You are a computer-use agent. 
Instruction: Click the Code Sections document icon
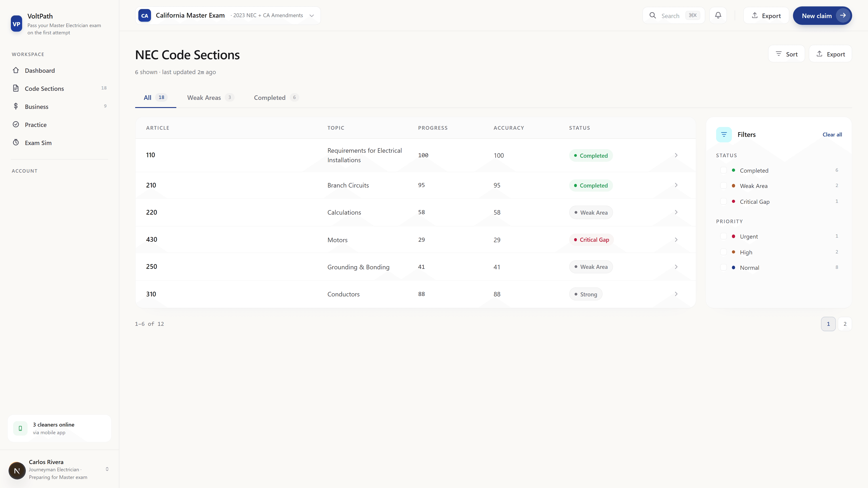[16, 88]
